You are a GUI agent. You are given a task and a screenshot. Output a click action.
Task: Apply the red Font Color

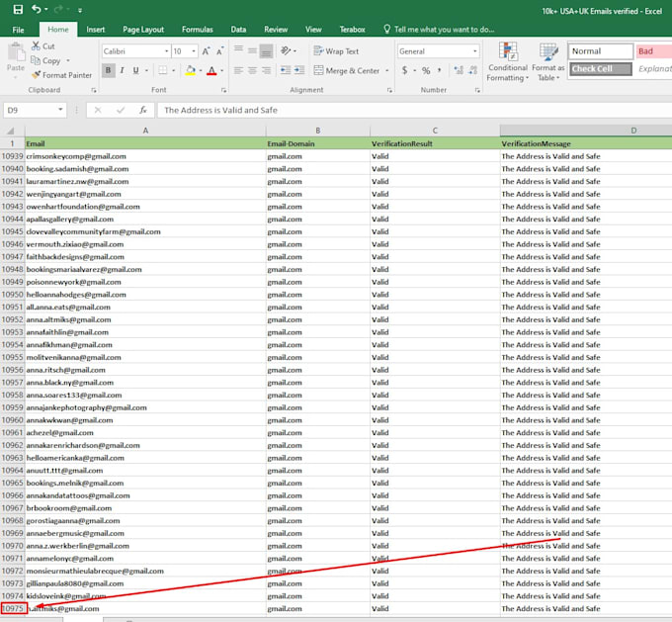211,70
